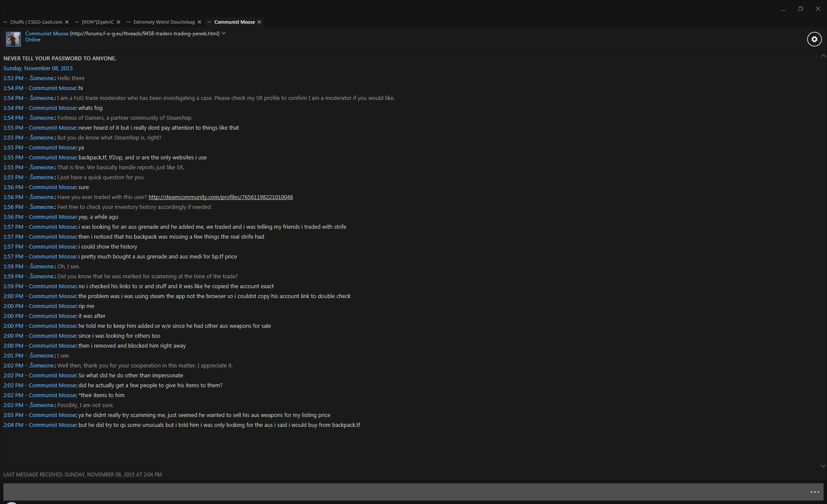Click dots icon left of ZyphriC tab
This screenshot has width=827, height=504.
coord(77,22)
